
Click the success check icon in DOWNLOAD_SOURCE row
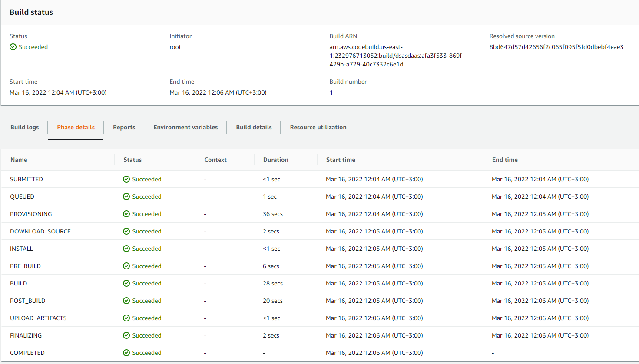pyautogui.click(x=126, y=231)
